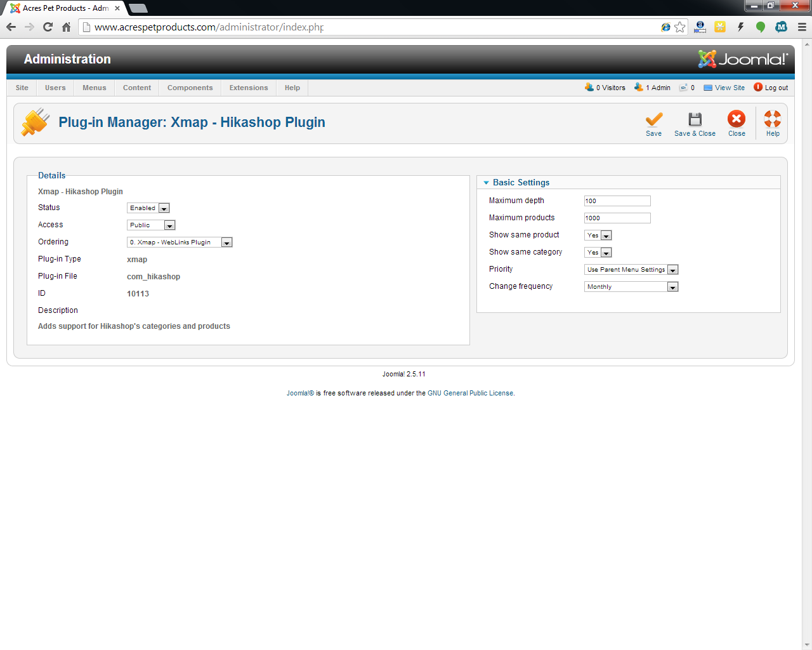Screen dimensions: 812x650
Task: Open the Show same category dropdown
Action: (598, 253)
